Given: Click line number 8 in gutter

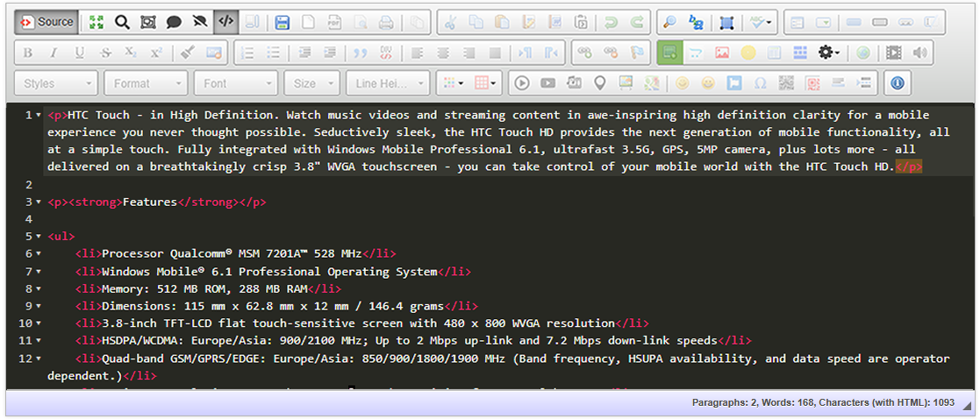Looking at the screenshot, I should 28,289.
